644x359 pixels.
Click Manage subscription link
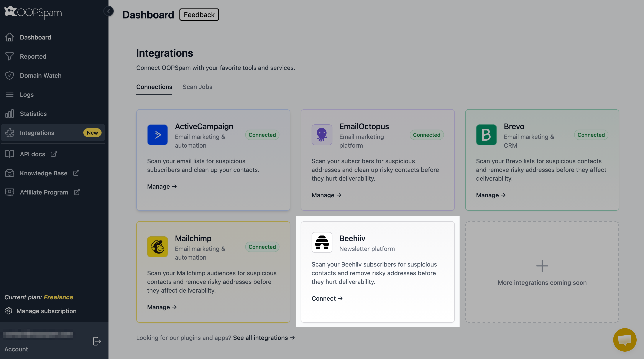pos(46,311)
